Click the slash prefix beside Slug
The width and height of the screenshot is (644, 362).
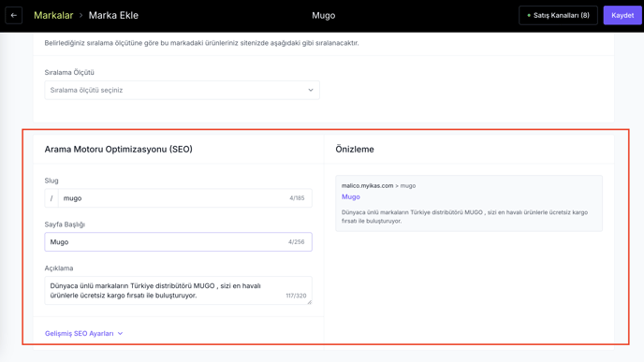(x=51, y=198)
